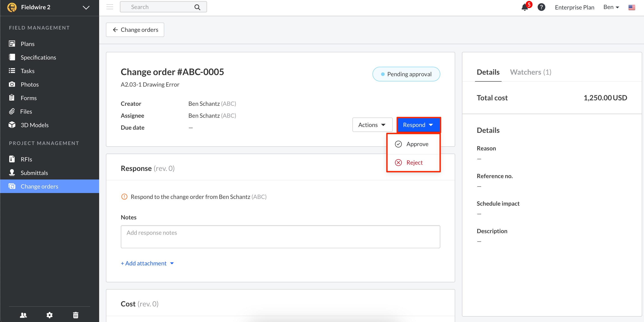
Task: Go back to Change orders list
Action: click(x=135, y=30)
